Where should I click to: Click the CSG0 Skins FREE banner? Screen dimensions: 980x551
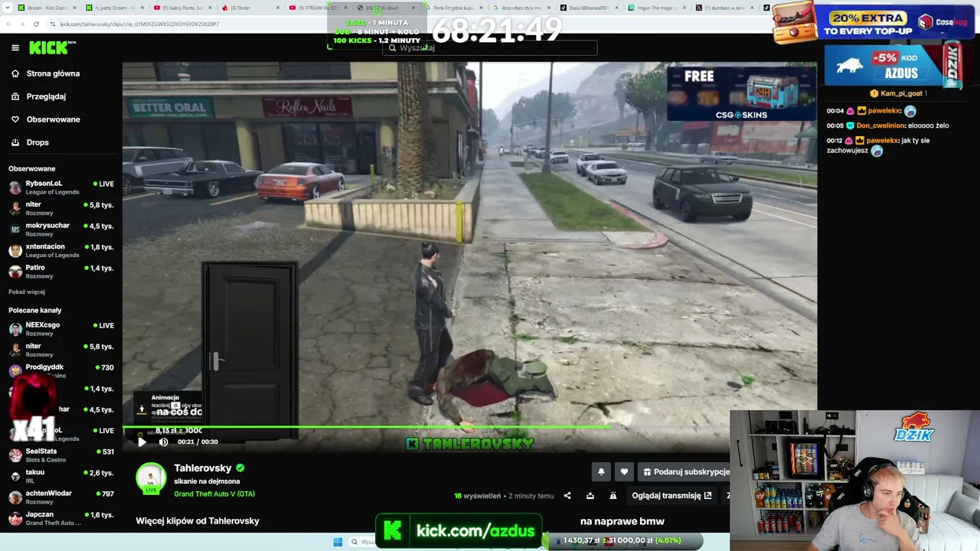pyautogui.click(x=741, y=93)
